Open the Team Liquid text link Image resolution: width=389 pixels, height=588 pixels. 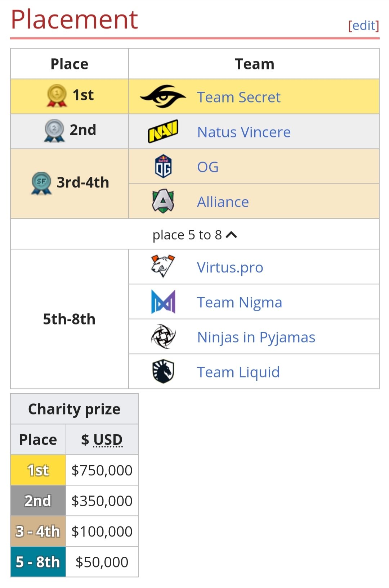pyautogui.click(x=238, y=372)
